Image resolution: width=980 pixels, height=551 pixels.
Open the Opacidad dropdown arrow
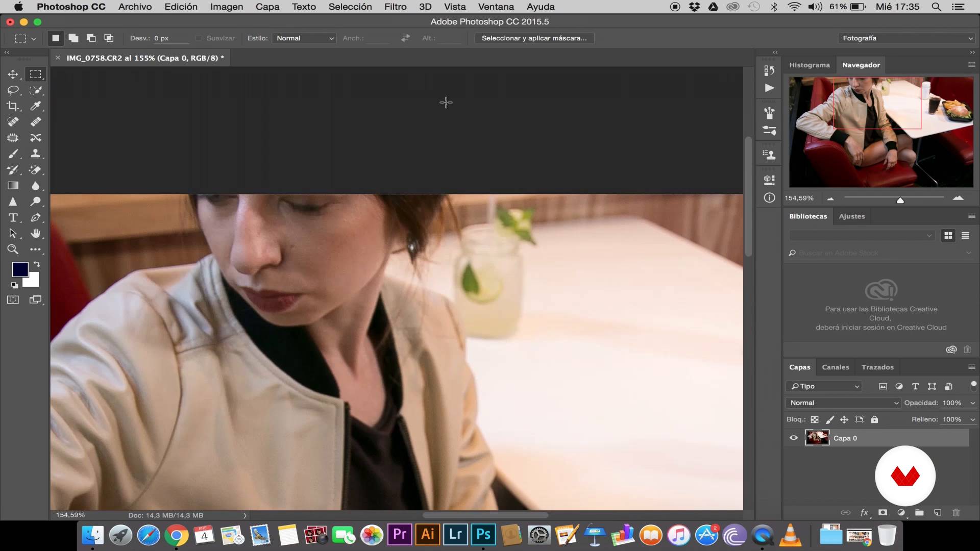coord(972,403)
